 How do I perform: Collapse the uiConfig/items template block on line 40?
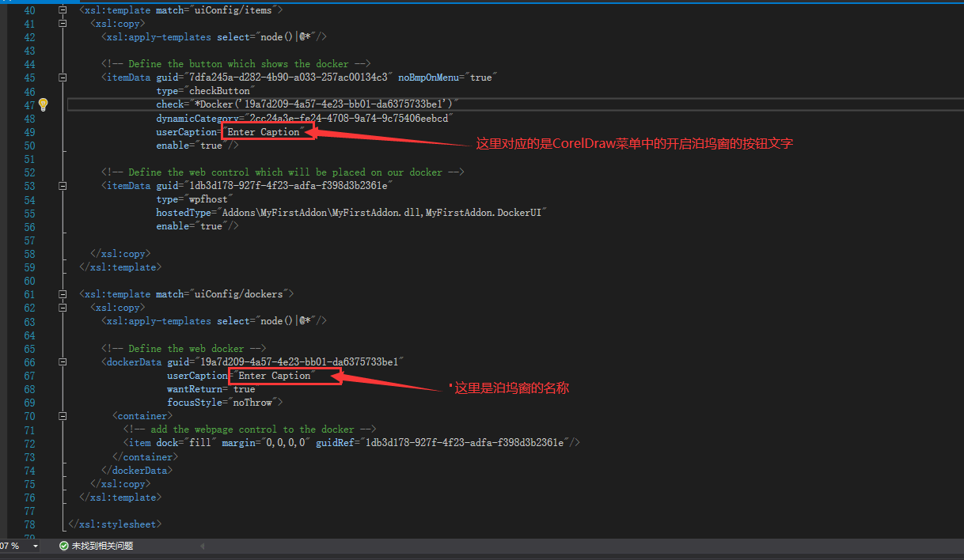click(63, 10)
